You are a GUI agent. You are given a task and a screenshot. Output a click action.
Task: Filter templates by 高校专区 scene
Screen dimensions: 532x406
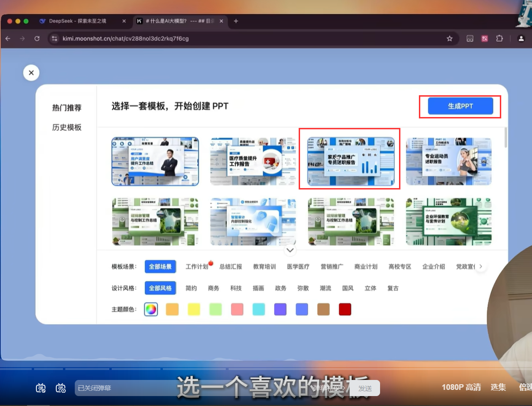[x=399, y=266]
